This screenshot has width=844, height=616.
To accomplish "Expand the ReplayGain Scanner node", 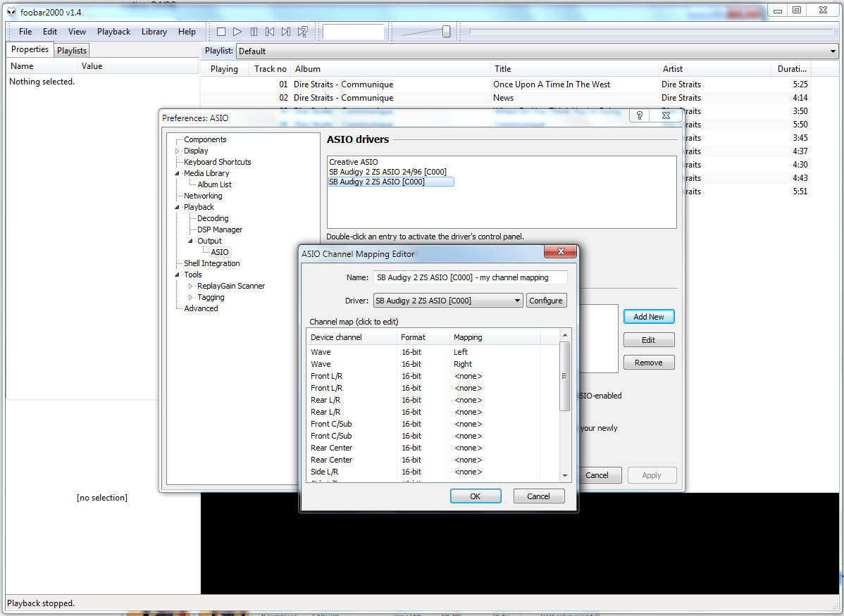I will coord(190,287).
